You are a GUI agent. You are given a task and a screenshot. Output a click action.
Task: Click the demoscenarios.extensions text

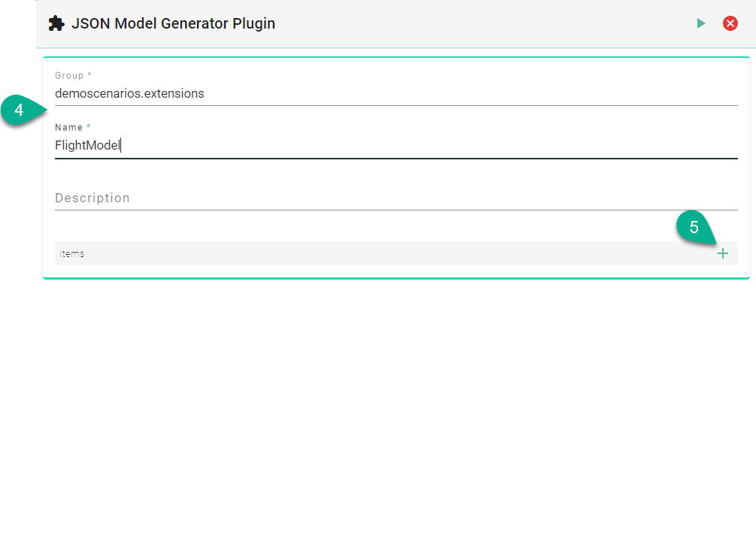pos(129,94)
